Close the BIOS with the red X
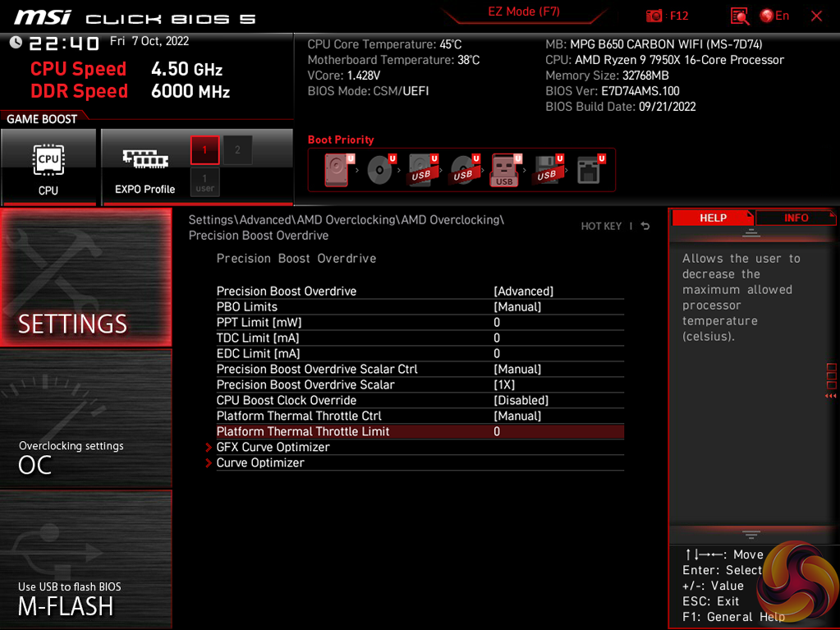 [816, 16]
